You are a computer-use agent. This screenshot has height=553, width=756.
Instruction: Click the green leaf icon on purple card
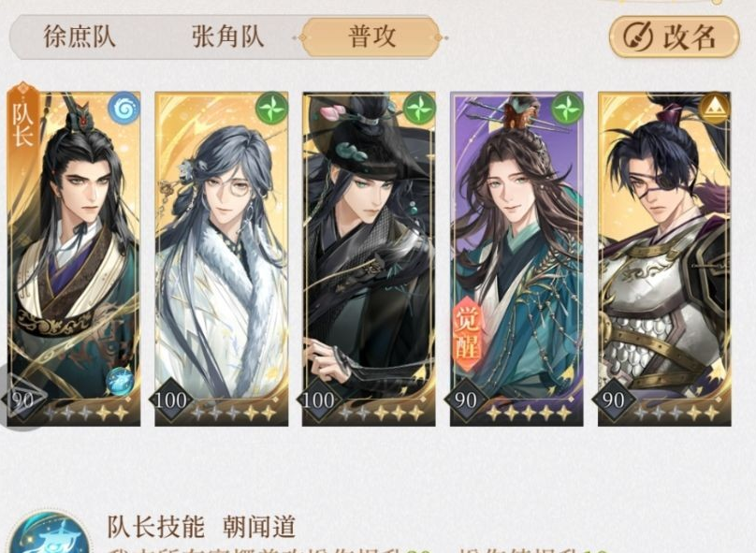[567, 108]
